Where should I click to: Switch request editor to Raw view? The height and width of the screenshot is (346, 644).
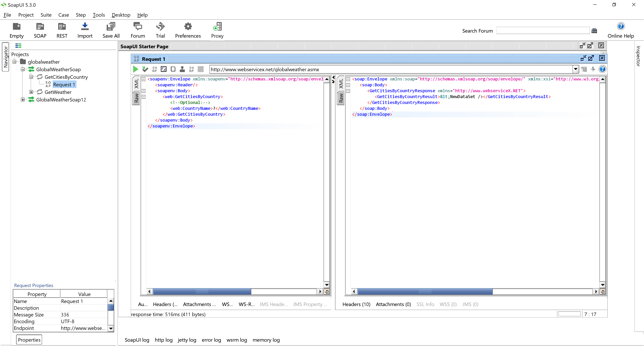point(137,98)
